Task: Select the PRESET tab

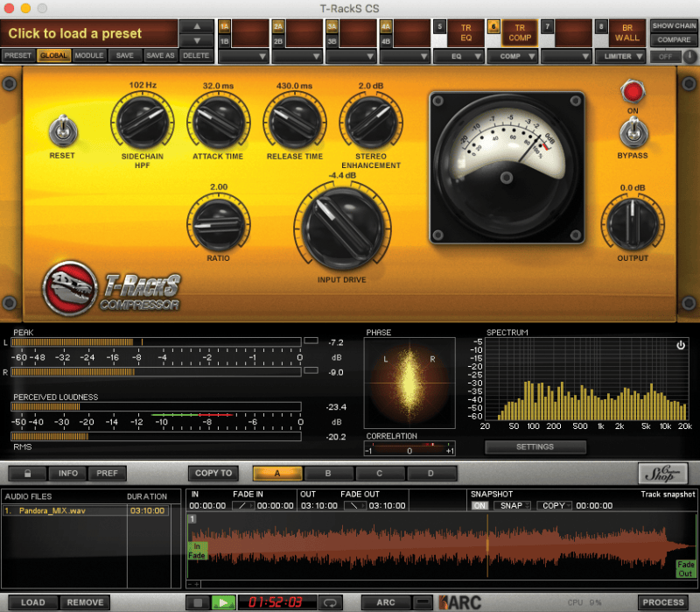Action: click(x=18, y=55)
